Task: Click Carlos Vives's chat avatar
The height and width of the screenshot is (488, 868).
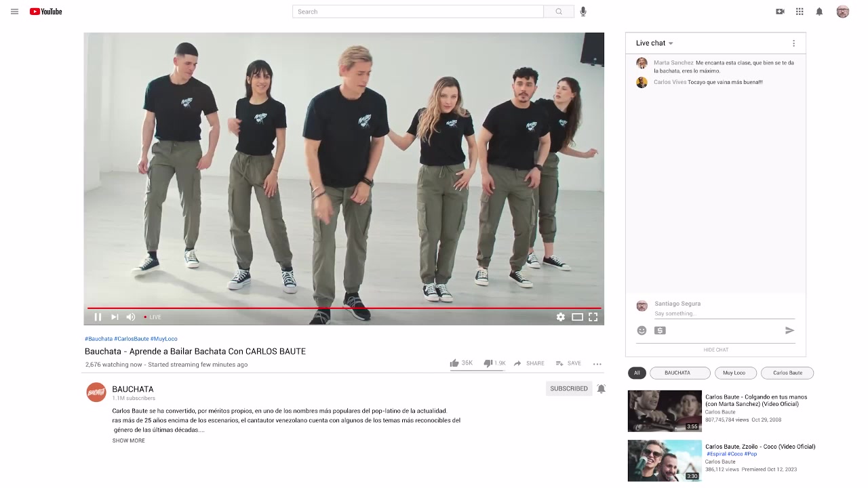Action: tap(642, 83)
